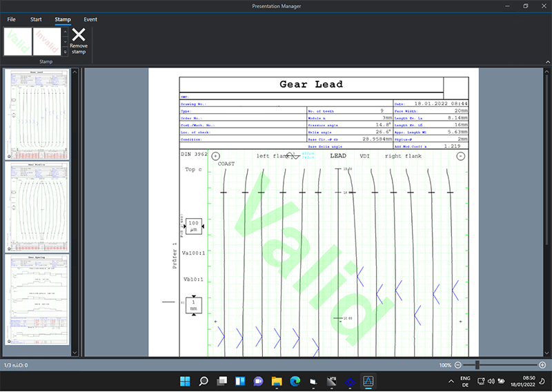Click the face width value 20mm

point(461,110)
